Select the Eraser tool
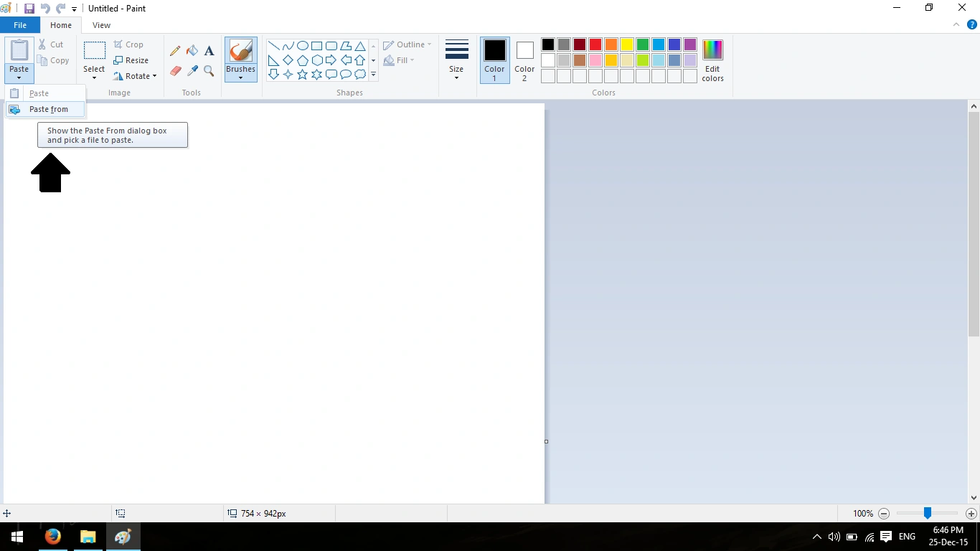 (175, 71)
